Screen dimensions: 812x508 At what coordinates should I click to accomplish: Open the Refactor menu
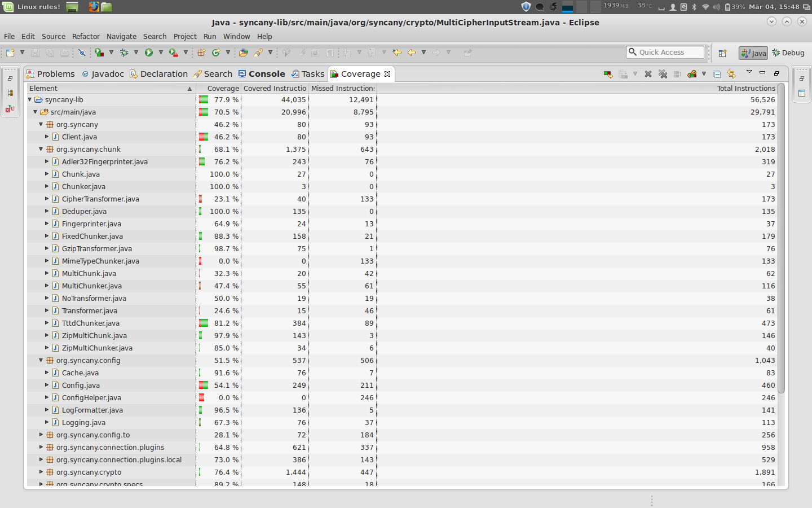coord(86,36)
